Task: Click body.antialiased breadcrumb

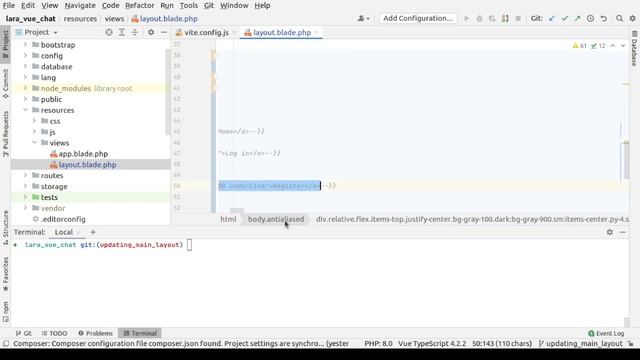Action: point(276,219)
